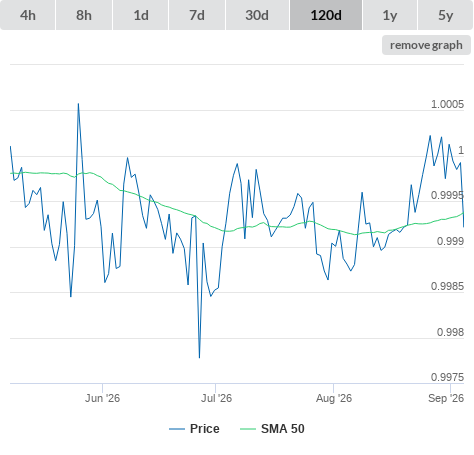The height and width of the screenshot is (455, 474).
Task: Toggle the Price series legend label
Action: [x=205, y=429]
